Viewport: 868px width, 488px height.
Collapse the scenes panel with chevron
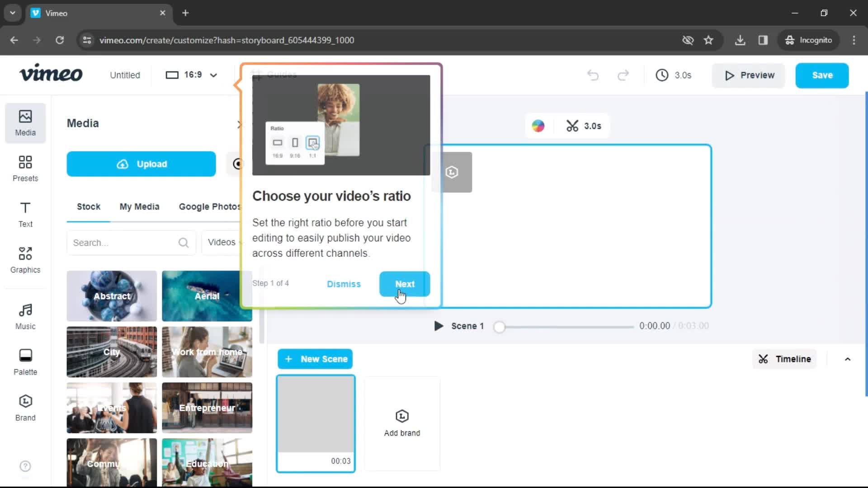coord(848,359)
